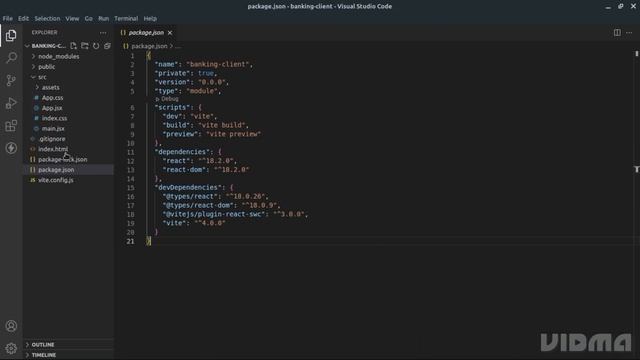Click the "vite build" script value
This screenshot has height=360, width=640.
pyautogui.click(x=222, y=125)
